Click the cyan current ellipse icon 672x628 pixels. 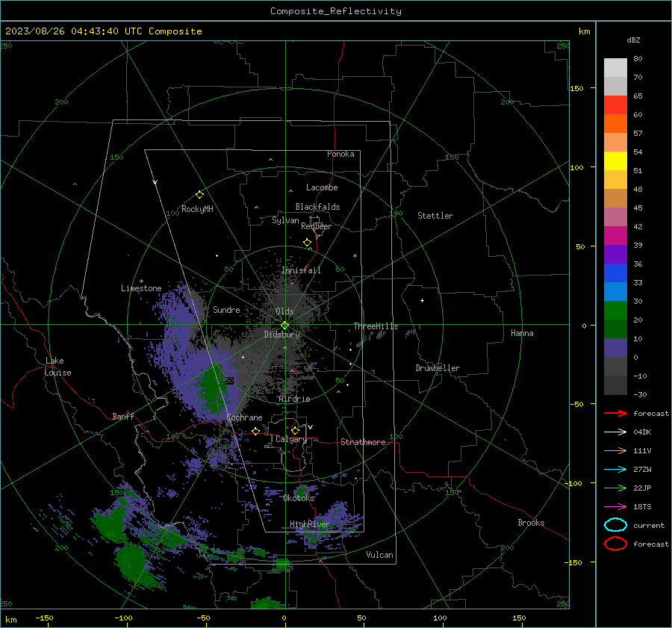[x=615, y=525]
